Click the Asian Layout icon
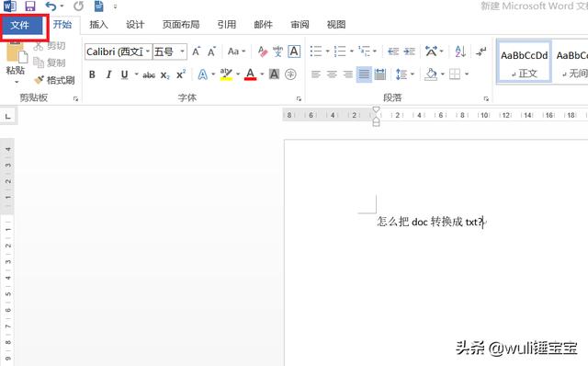Image resolution: width=588 pixels, height=366 pixels. (x=431, y=51)
